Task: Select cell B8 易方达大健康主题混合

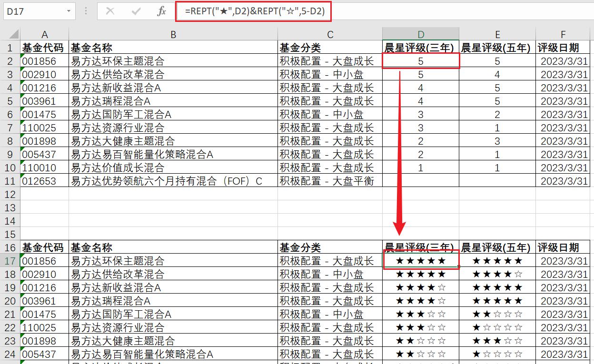Action: 173,141
